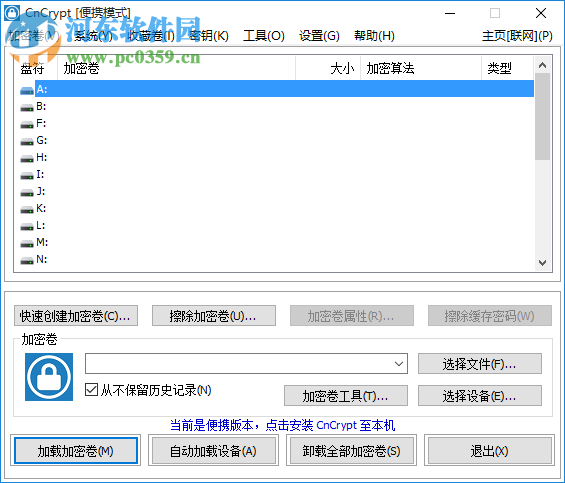Click the H: drive icon
The width and height of the screenshot is (565, 483).
click(27, 158)
